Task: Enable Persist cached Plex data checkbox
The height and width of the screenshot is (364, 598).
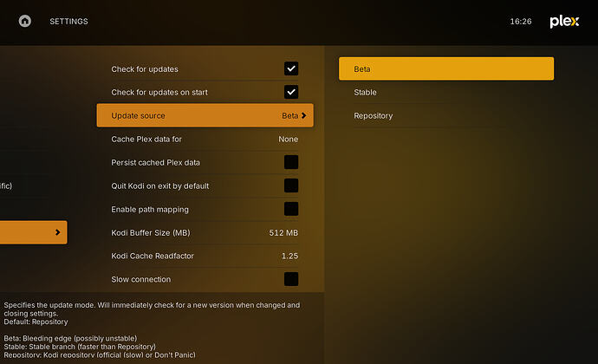Action: [x=291, y=162]
